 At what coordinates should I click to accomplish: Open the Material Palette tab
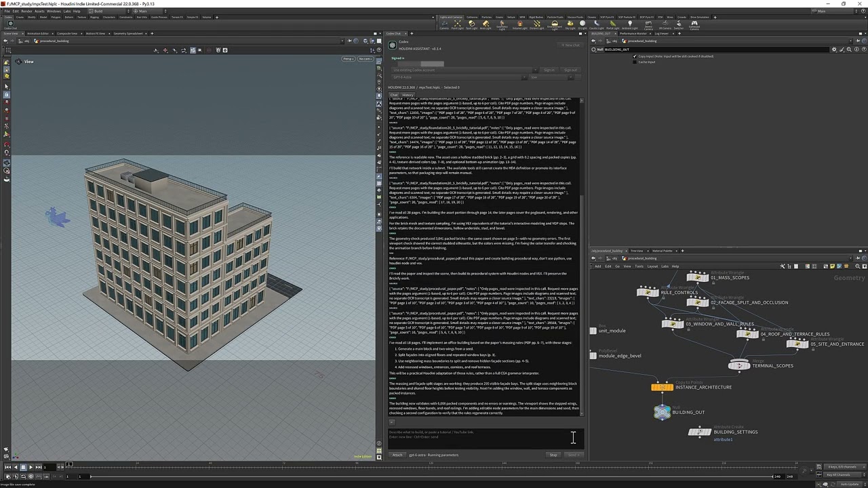click(x=663, y=251)
